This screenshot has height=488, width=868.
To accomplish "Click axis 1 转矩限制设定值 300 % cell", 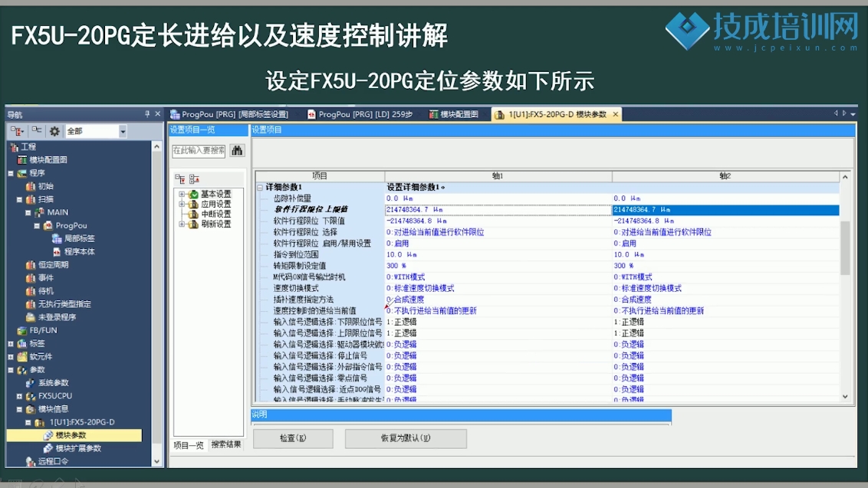I will [498, 266].
